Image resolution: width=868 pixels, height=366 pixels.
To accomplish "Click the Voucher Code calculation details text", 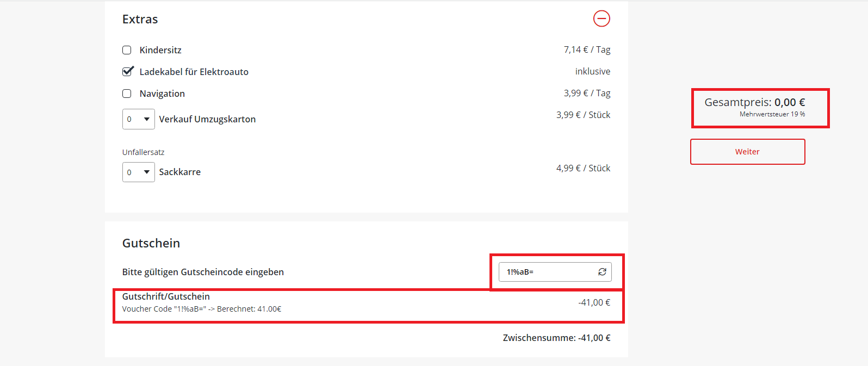I will [x=201, y=309].
